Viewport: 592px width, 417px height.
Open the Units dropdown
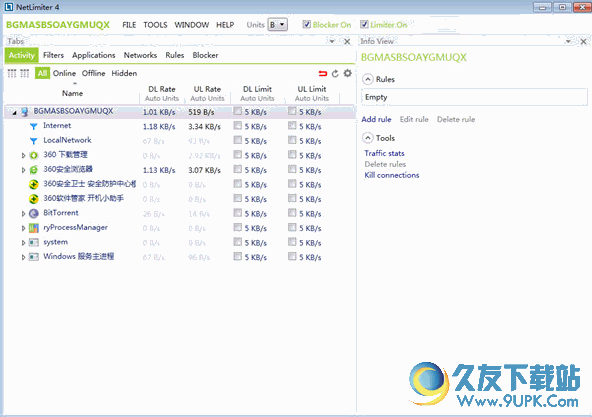(x=278, y=25)
